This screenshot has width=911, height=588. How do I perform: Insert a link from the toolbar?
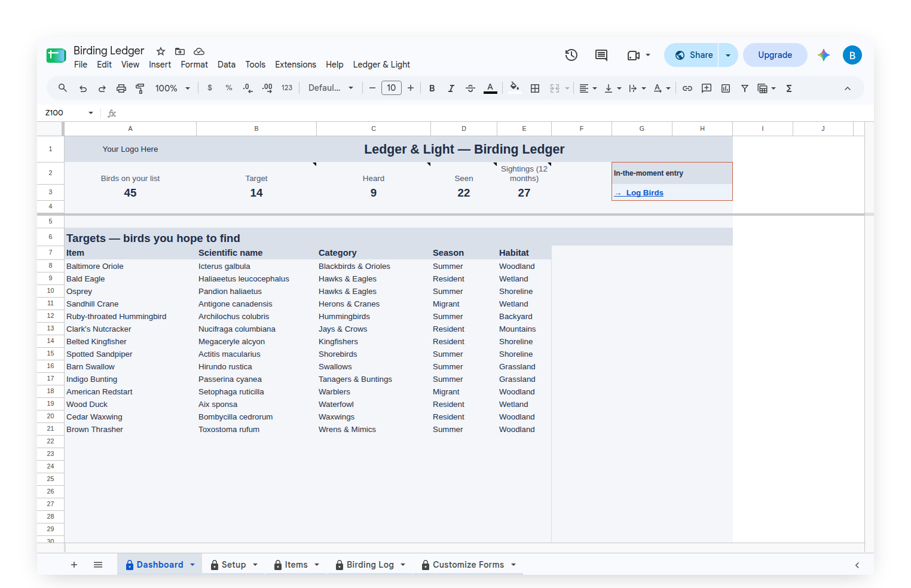coord(687,88)
